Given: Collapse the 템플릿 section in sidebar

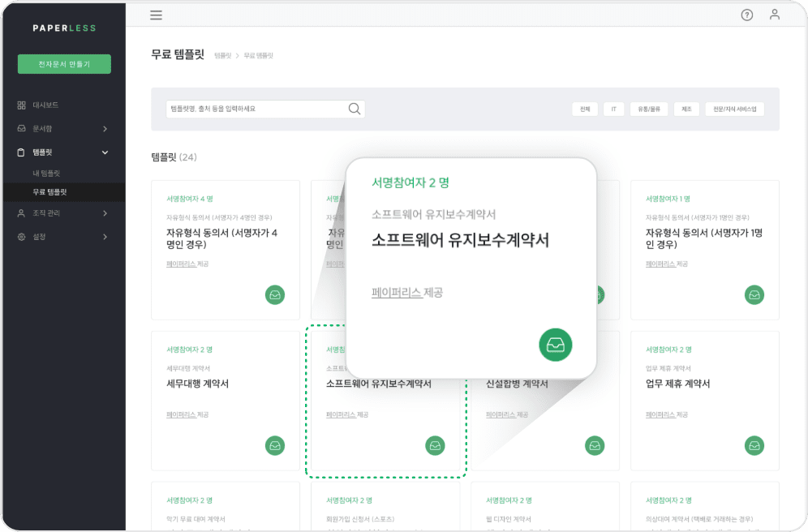Looking at the screenshot, I should coord(105,152).
